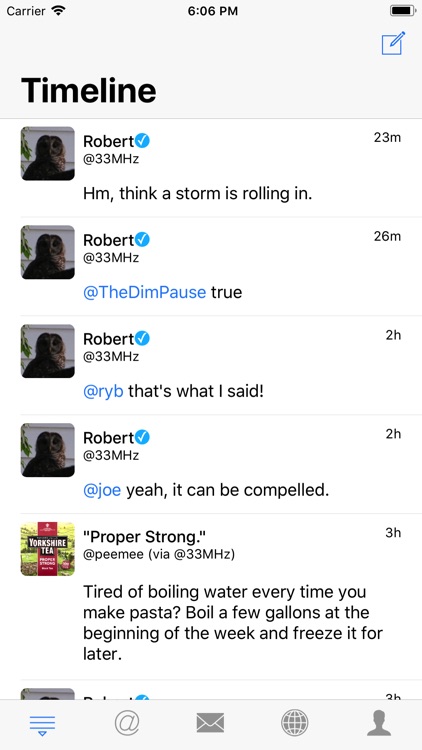Tap the Yorkshire Tea avatar thumbnail
The height and width of the screenshot is (750, 422).
pos(48,549)
